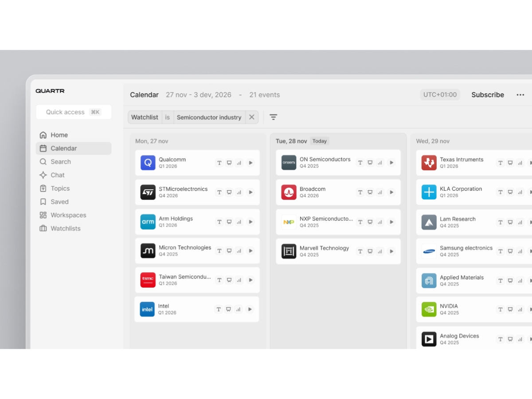This screenshot has height=399, width=532.
Task: Click the 'Wed, 29 nov' day header
Action: [433, 141]
